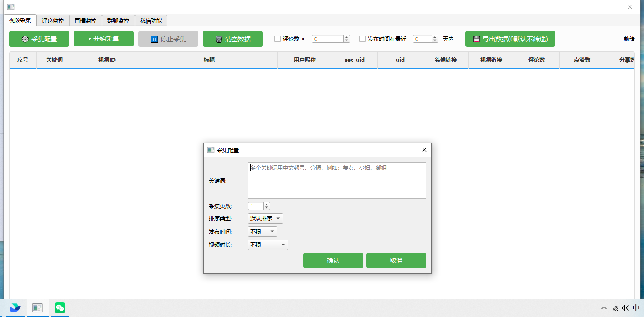Click the 评论数 value field

(328, 39)
